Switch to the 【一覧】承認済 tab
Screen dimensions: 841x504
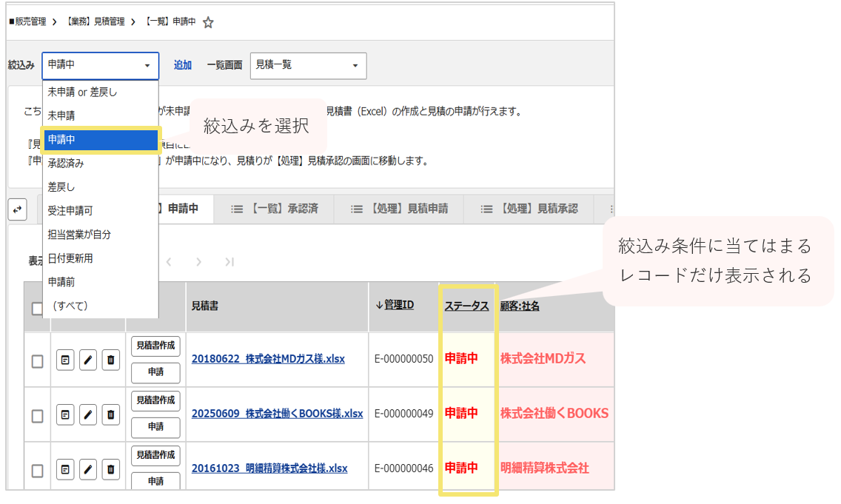point(274,209)
